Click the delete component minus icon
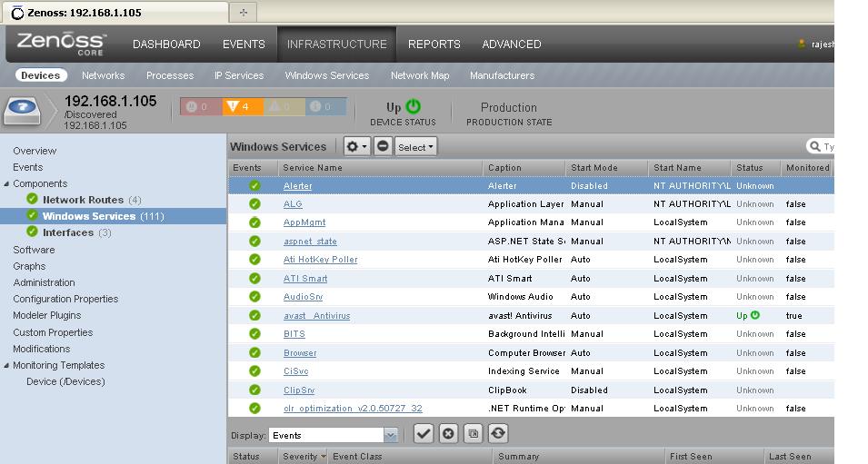 coord(383,146)
